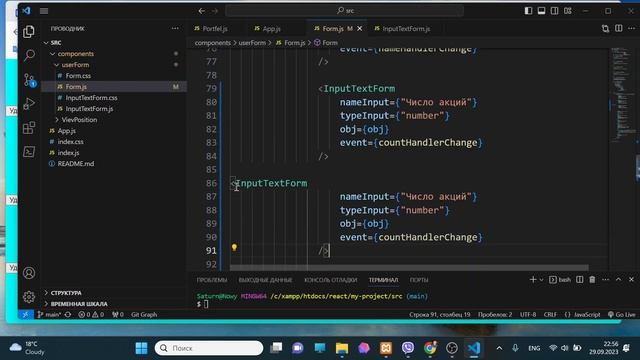Click the main branch indicator in status bar
Viewport: 640px width, 360px height.
(49, 315)
